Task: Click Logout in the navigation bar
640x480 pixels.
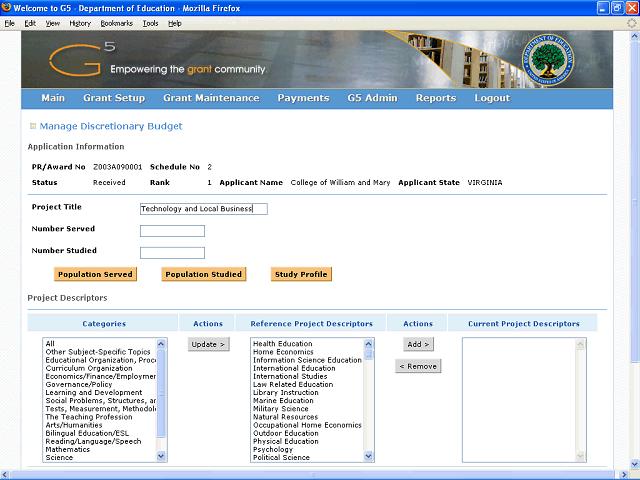Action: pyautogui.click(x=492, y=98)
